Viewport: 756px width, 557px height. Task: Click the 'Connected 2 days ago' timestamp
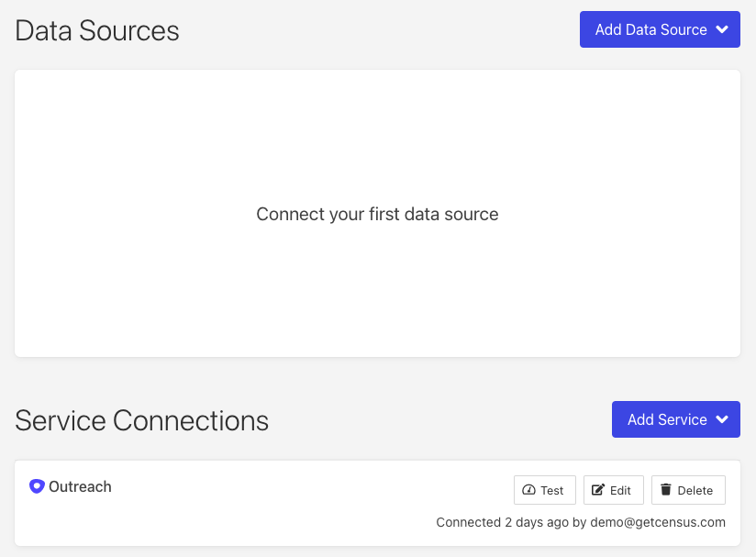[495, 522]
